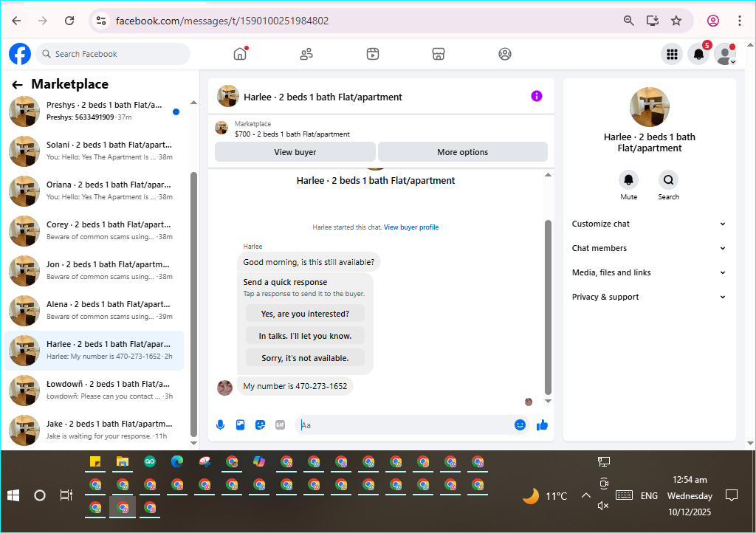Open Corey conversation in chat list
756x533 pixels.
click(94, 231)
